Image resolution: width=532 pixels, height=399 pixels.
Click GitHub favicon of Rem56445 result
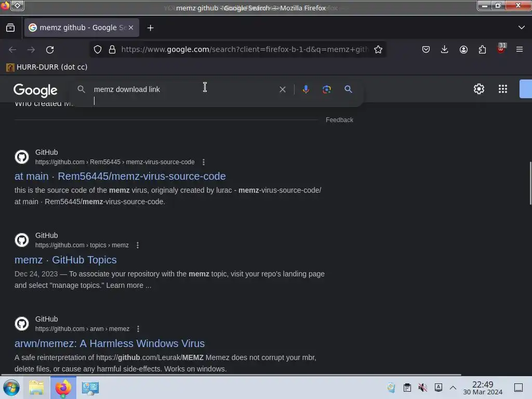coord(22,157)
